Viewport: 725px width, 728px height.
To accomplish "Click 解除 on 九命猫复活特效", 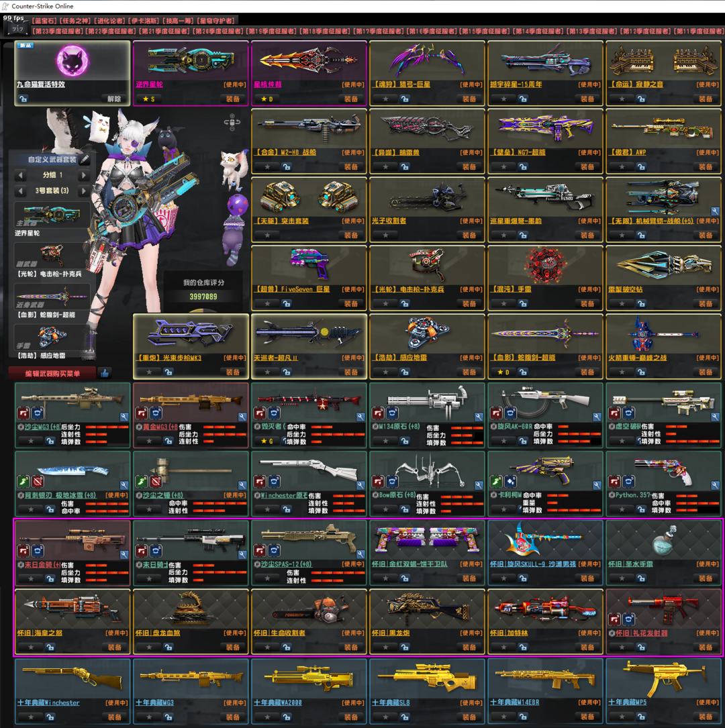I will point(114,99).
